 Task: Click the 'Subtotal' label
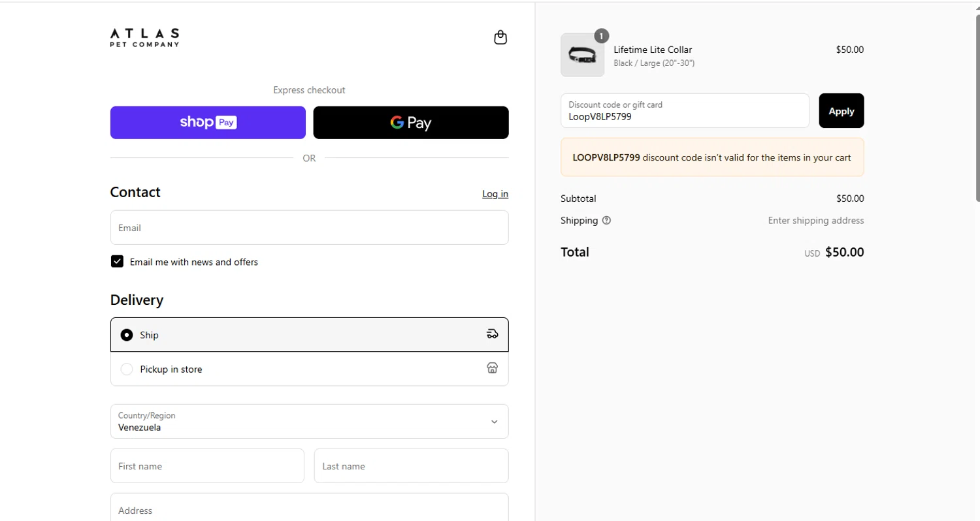pos(578,198)
